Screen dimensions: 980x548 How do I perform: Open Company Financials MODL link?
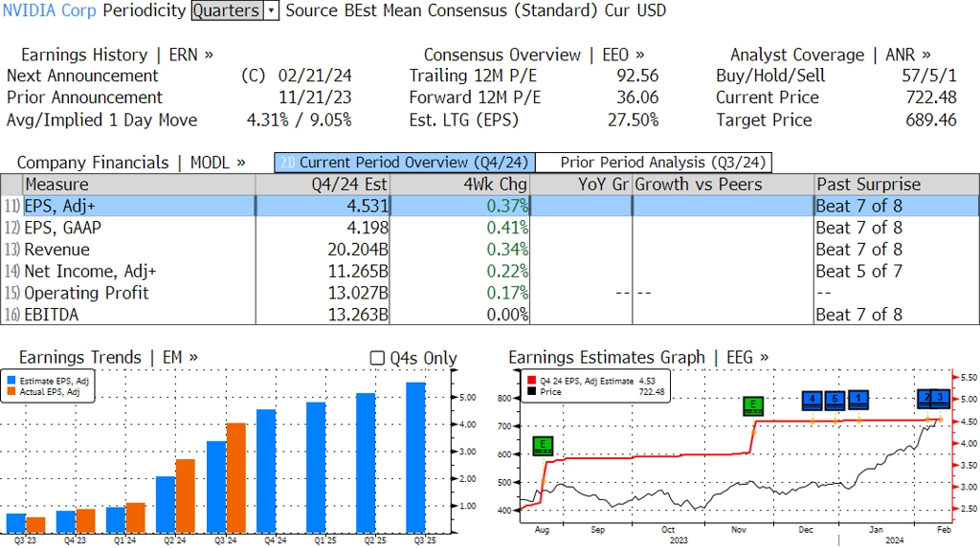130,163
